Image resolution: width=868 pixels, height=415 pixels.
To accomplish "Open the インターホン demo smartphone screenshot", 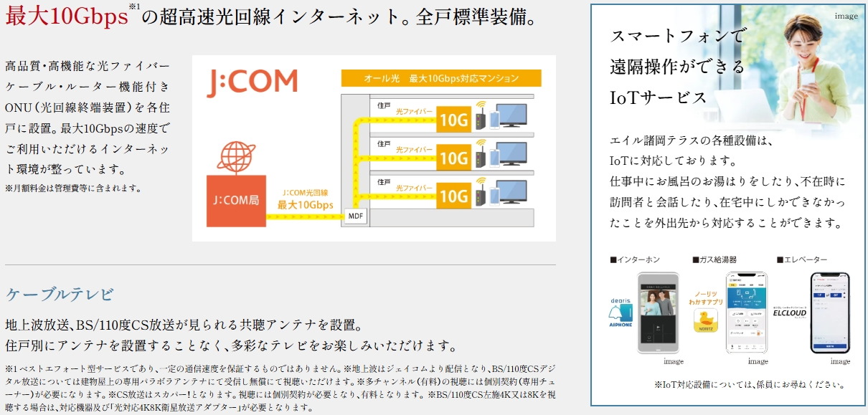I will click(x=658, y=313).
